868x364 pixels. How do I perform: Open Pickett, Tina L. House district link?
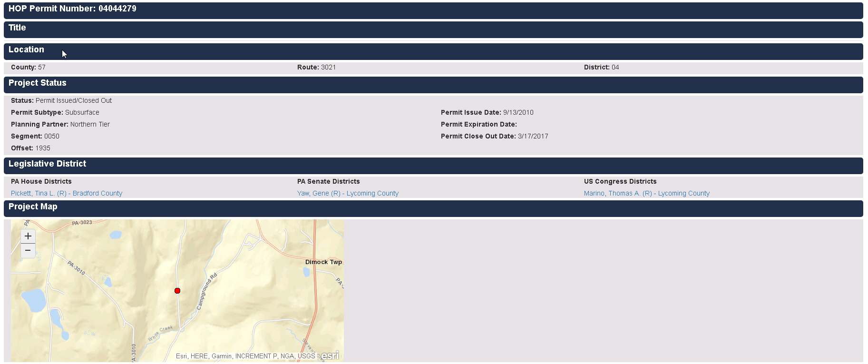pos(67,193)
